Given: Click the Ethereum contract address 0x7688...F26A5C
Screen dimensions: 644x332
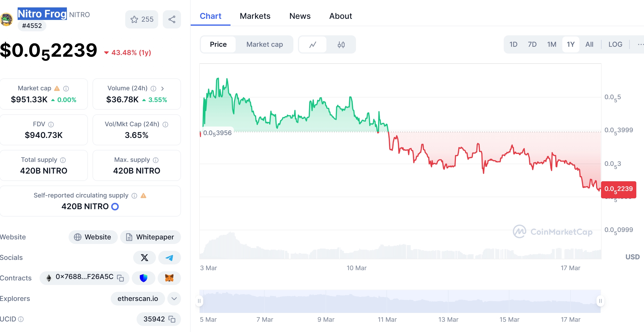Looking at the screenshot, I should click(x=85, y=277).
